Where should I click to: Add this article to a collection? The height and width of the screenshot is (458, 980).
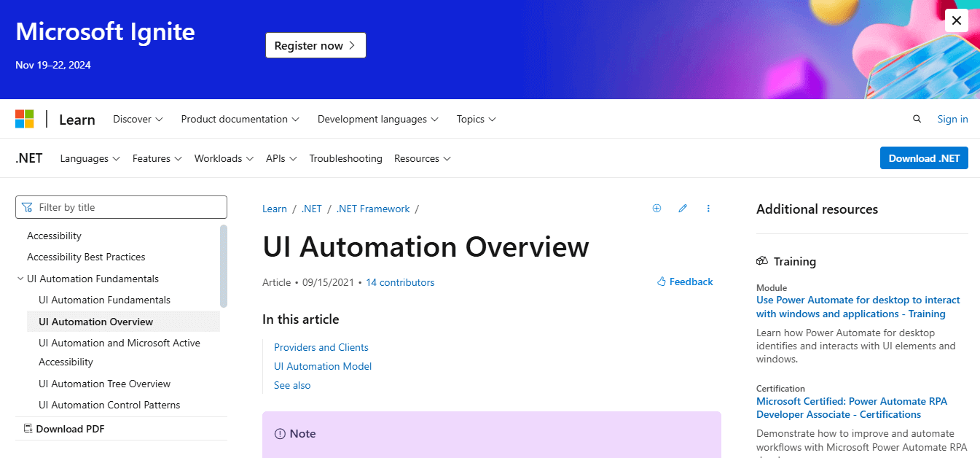(656, 208)
